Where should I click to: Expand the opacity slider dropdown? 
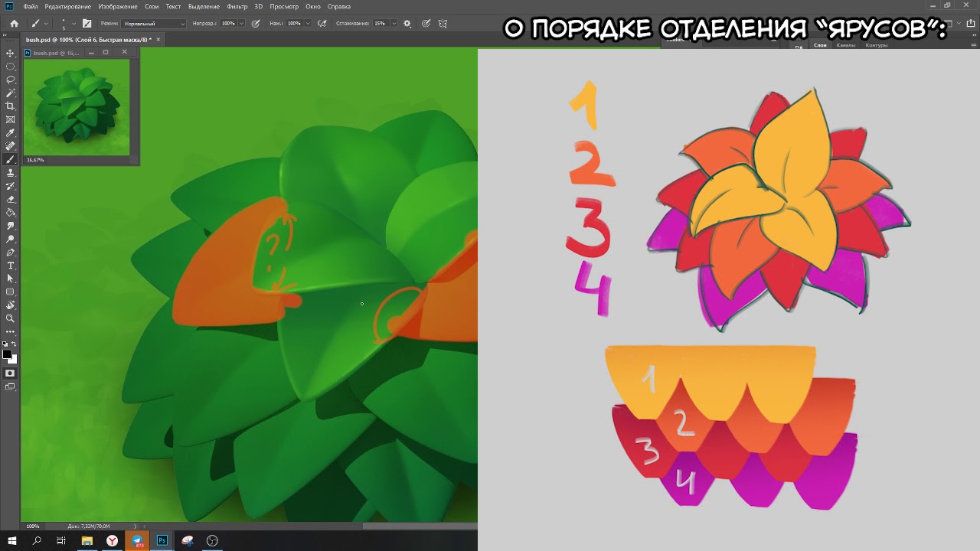(x=242, y=24)
